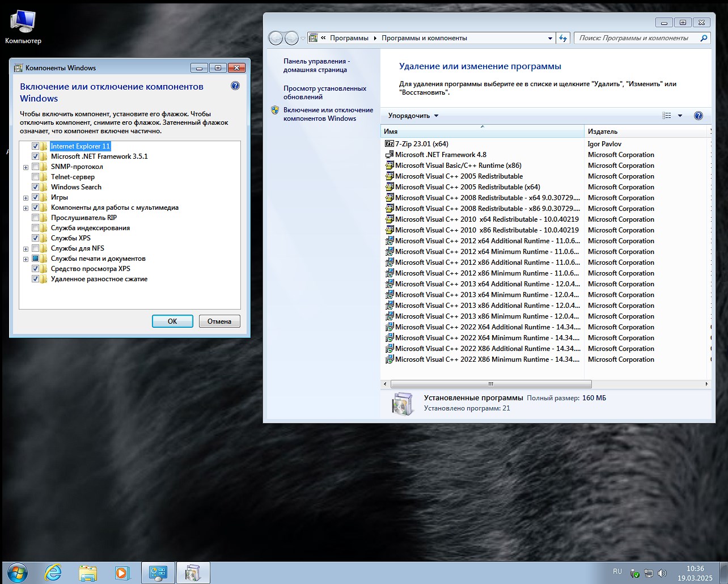The width and height of the screenshot is (728, 584).
Task: Click the help icon in Windows Features dialog
Action: [x=235, y=86]
